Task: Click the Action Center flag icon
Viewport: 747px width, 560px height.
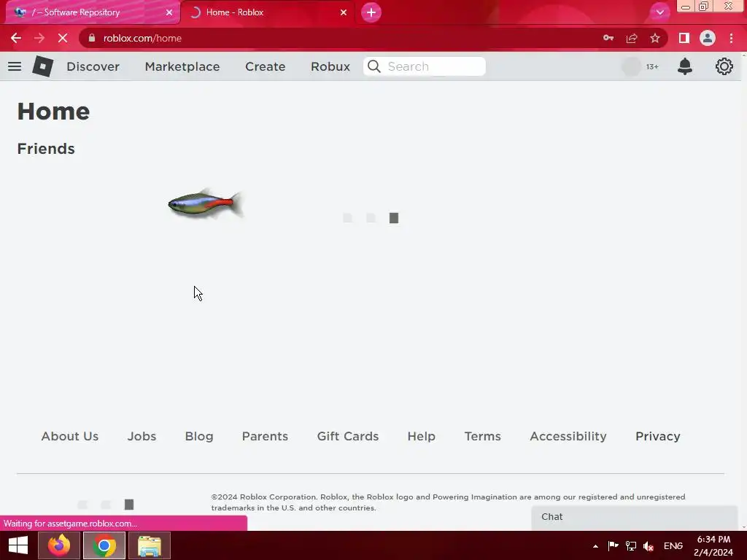Action: pos(613,546)
